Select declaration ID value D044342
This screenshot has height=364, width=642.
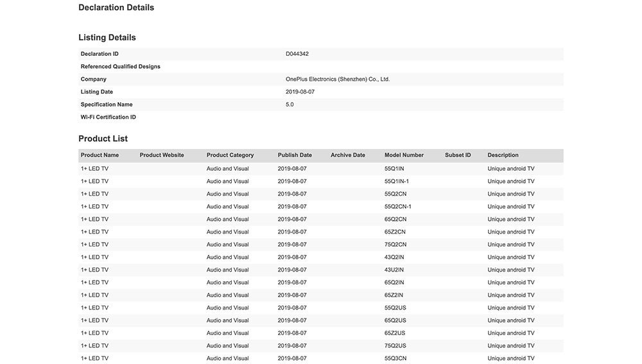click(297, 54)
